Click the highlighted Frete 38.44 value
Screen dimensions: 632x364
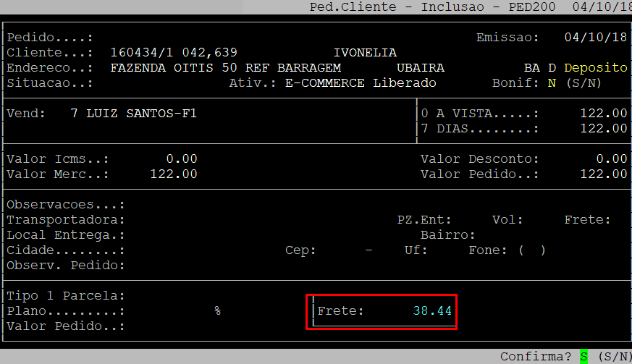point(432,311)
